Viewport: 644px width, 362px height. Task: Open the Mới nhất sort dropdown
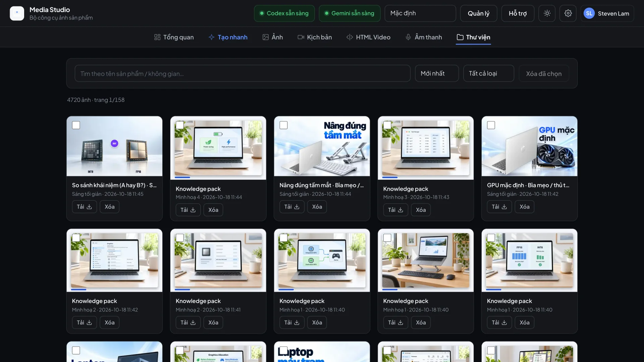[437, 73]
